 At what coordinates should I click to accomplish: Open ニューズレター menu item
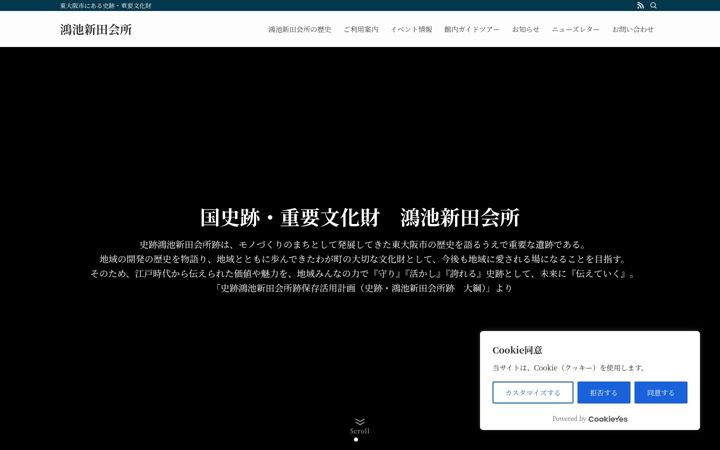coord(575,29)
